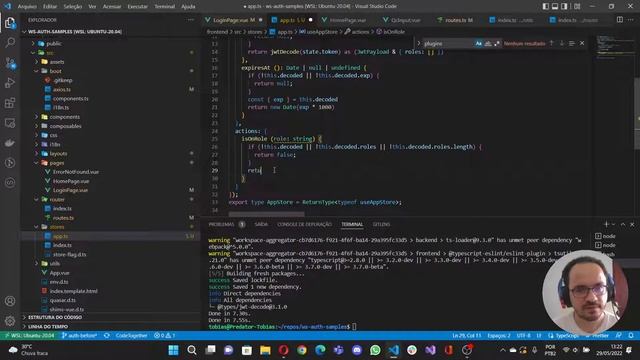Click the Ln 29, Col 11 cursor position indicator
640x360 pixels.
coord(467,336)
